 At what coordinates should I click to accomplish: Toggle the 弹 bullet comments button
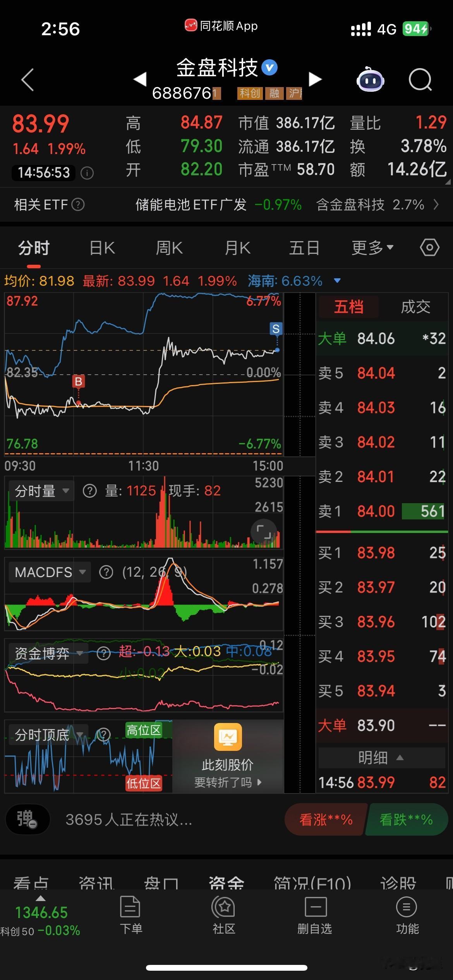[x=27, y=819]
